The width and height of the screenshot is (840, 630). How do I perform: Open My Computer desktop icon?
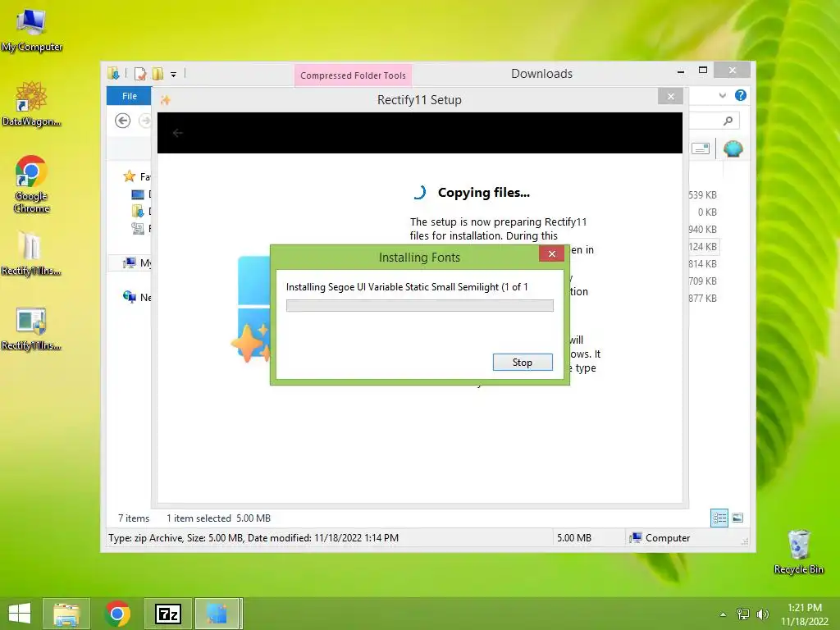[32, 31]
